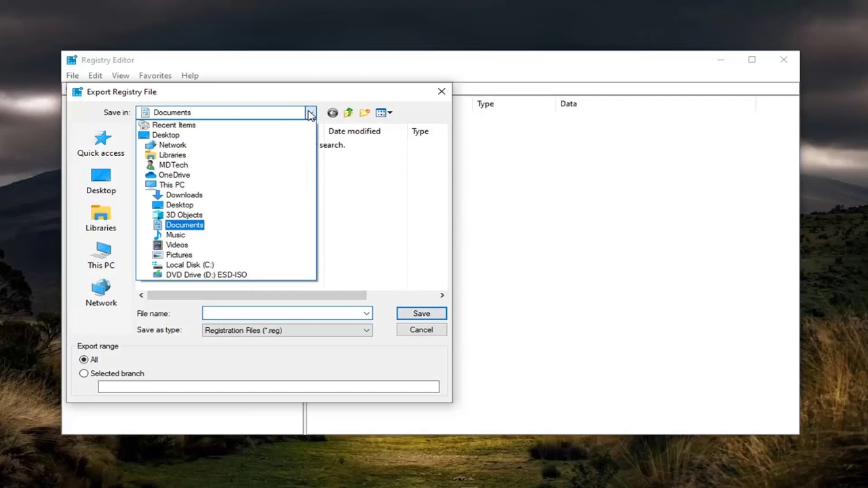
Task: Select This PC in the places bar
Action: [100, 256]
